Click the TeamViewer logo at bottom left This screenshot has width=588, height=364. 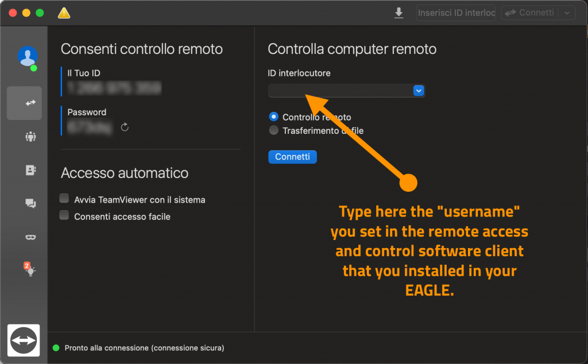click(x=23, y=340)
